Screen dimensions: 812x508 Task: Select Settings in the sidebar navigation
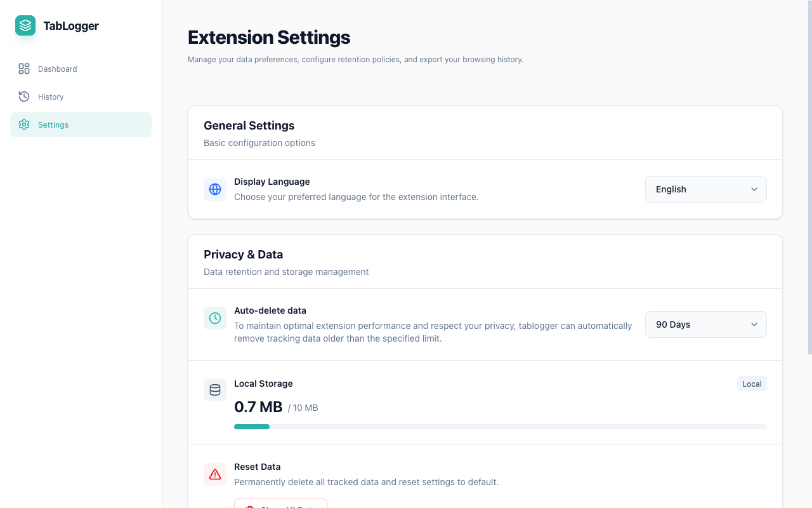tap(53, 124)
